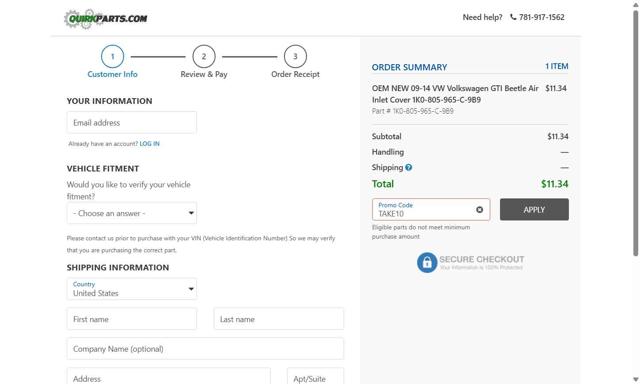The height and width of the screenshot is (384, 640).
Task: Click the Secure Checkout lock icon
Action: [427, 262]
